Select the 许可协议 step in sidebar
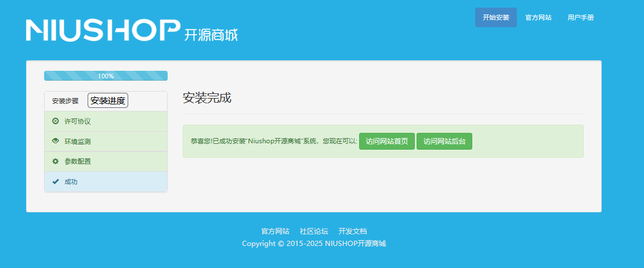The image size is (644, 268). [x=106, y=121]
